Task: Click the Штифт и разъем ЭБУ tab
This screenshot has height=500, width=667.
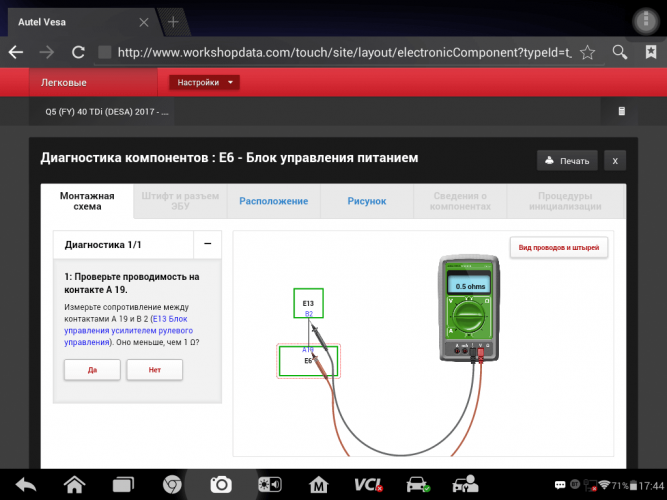Action: pyautogui.click(x=180, y=201)
